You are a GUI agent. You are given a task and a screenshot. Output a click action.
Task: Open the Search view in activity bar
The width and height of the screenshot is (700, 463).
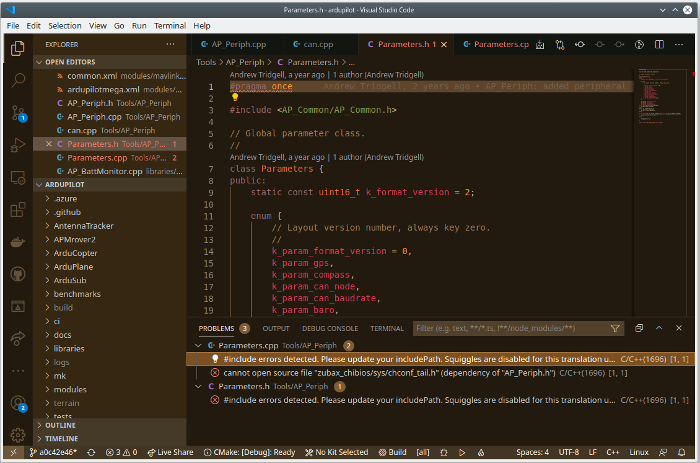[17, 80]
